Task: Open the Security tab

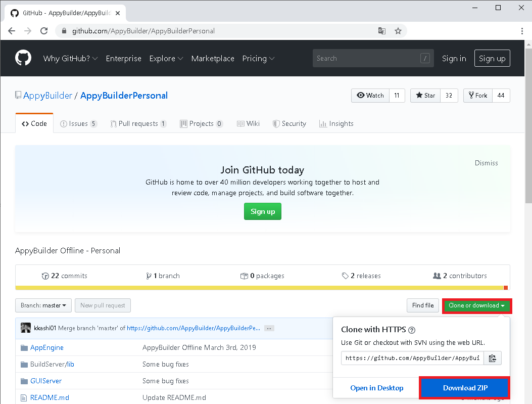Action: coord(289,123)
